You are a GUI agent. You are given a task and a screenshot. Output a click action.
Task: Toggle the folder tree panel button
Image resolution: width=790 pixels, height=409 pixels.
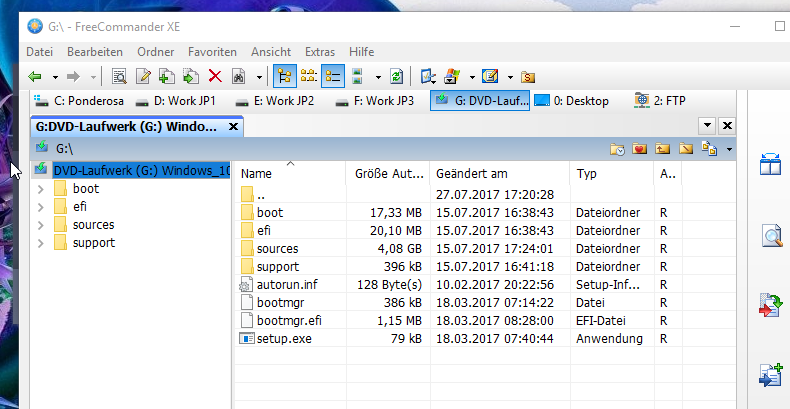click(284, 77)
